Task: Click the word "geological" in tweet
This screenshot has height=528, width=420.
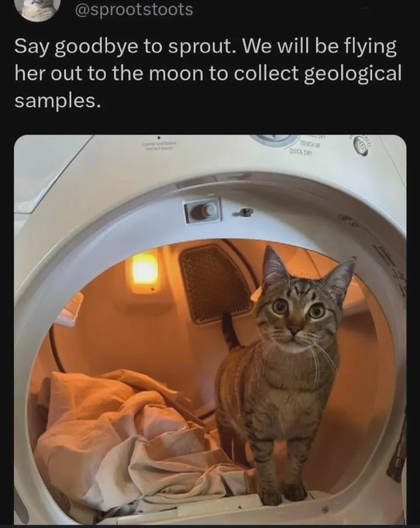Action: [x=353, y=73]
